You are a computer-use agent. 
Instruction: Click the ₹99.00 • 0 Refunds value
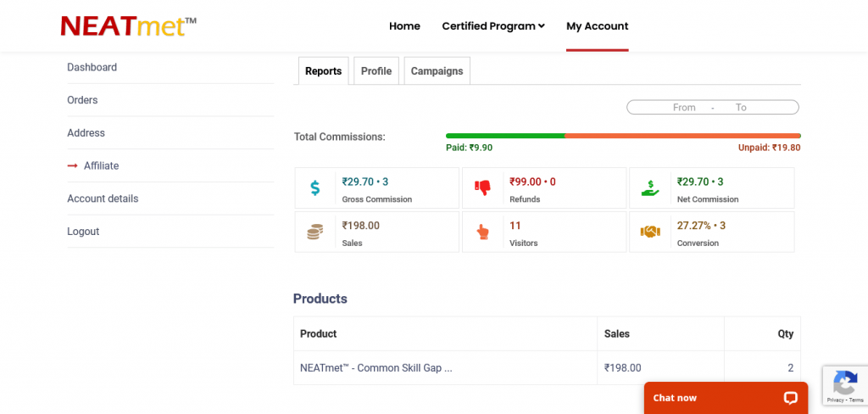point(532,182)
